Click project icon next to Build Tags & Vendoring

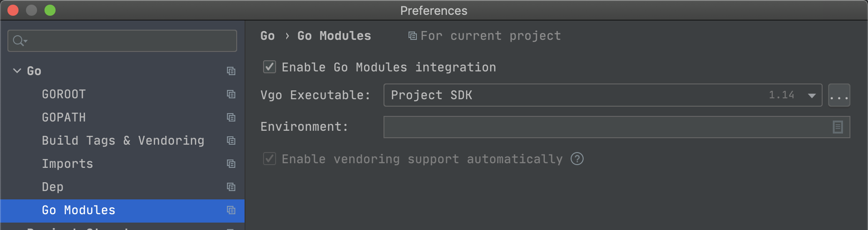click(x=231, y=141)
